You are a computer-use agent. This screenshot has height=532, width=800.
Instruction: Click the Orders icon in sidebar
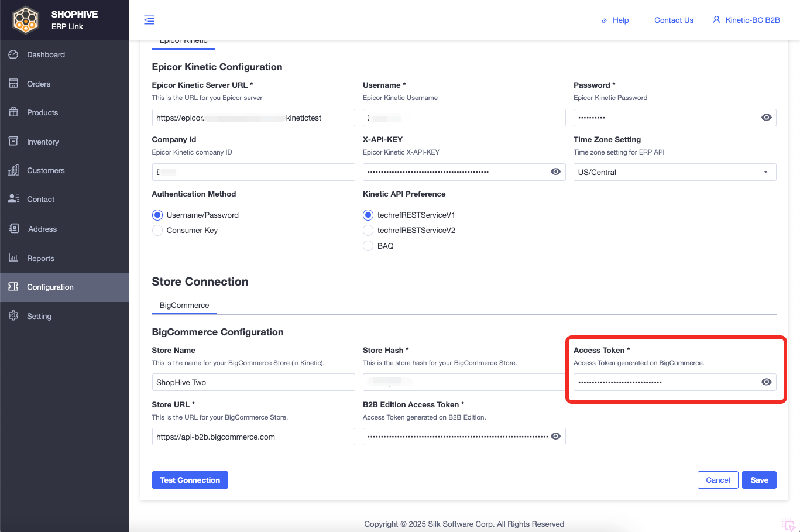(13, 84)
